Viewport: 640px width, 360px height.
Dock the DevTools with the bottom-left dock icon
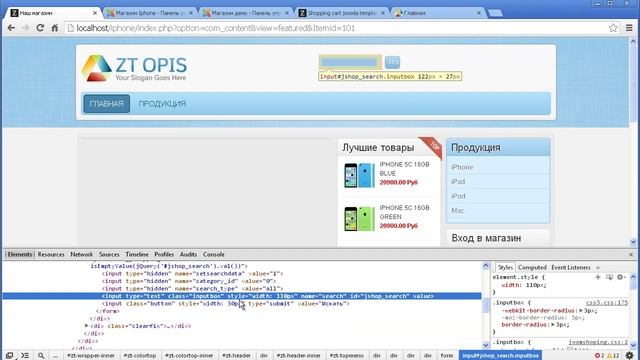coord(9,356)
